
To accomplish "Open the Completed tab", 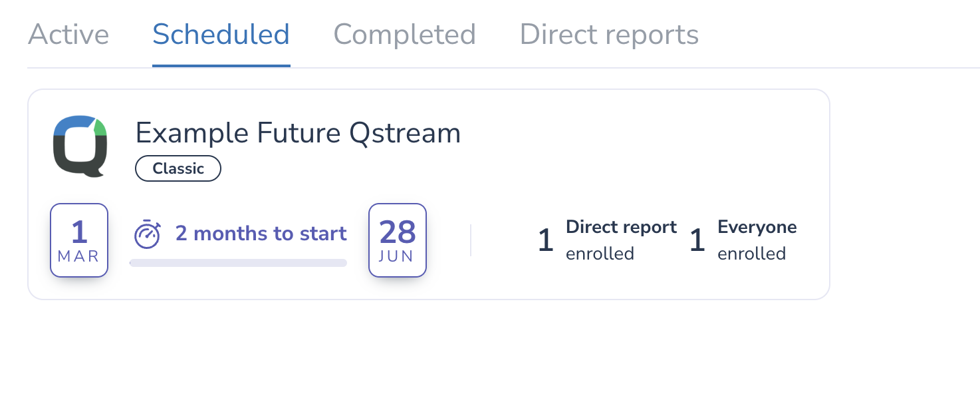I will click(405, 35).
